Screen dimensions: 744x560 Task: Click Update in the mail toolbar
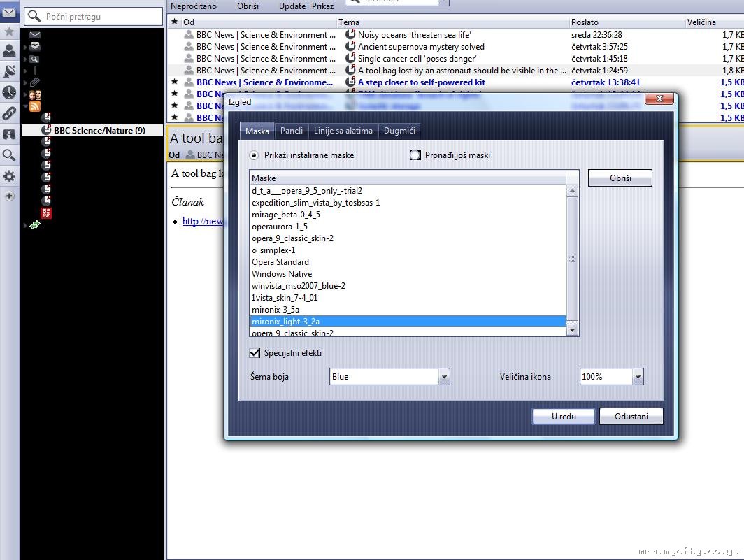point(292,6)
